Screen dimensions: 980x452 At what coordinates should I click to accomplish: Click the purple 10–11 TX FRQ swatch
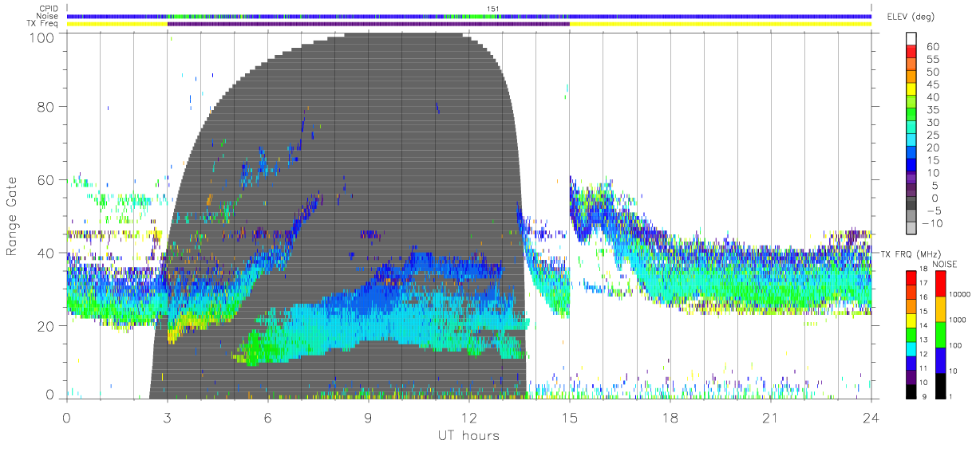point(912,378)
